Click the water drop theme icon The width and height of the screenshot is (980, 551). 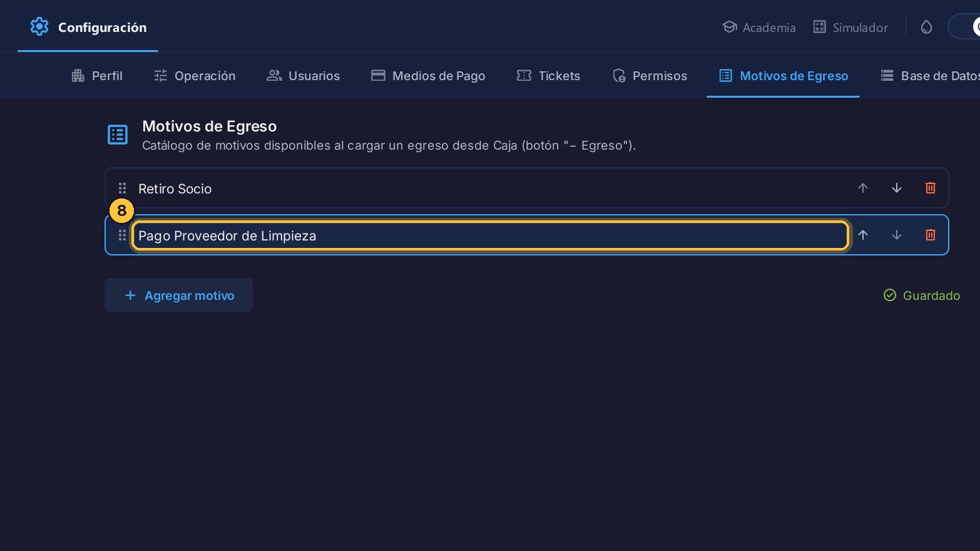(926, 27)
